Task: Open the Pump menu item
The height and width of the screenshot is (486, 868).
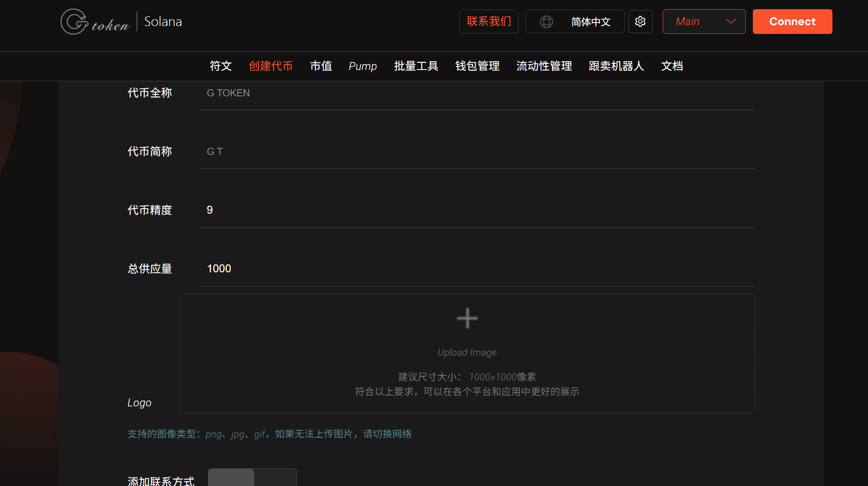Action: [363, 66]
